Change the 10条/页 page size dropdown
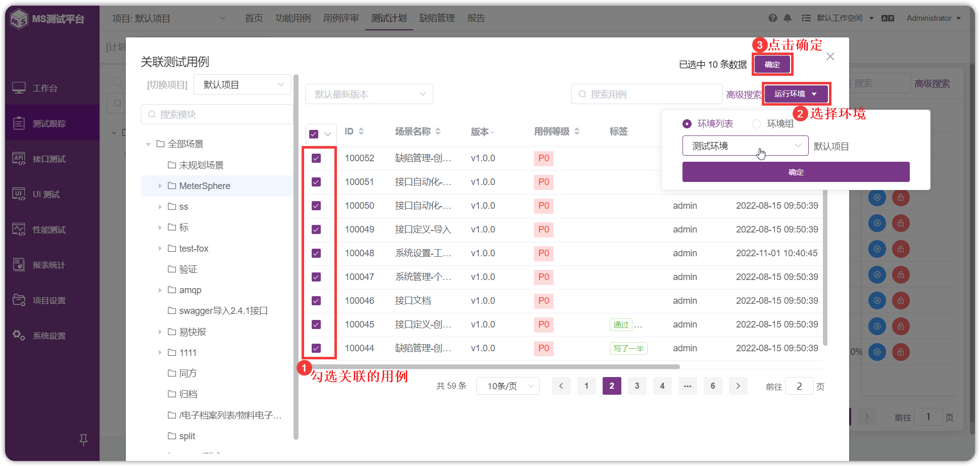Screen dimensions: 980x466 pos(508,386)
